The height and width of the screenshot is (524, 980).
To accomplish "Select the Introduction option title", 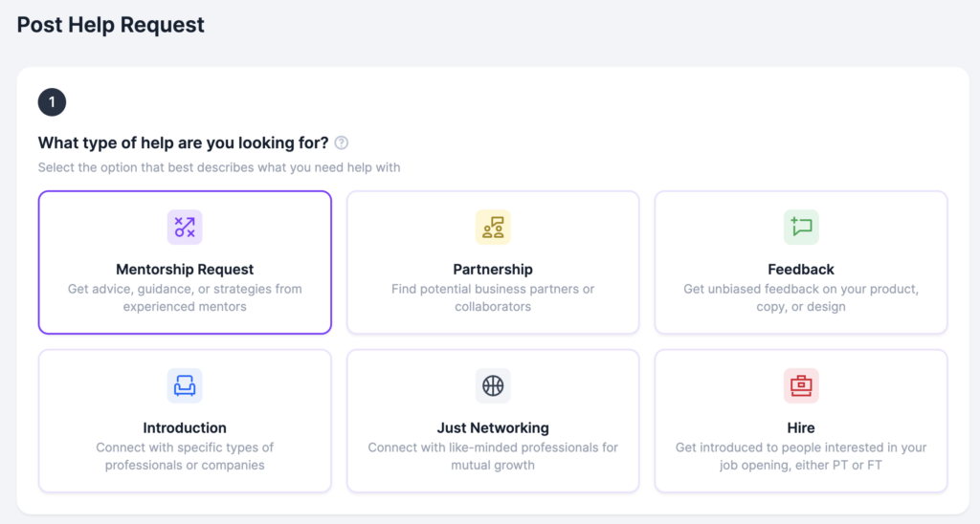I will [x=185, y=427].
